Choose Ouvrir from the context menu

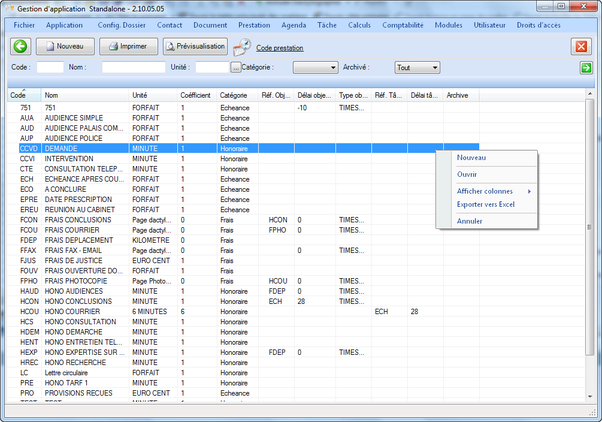[467, 174]
